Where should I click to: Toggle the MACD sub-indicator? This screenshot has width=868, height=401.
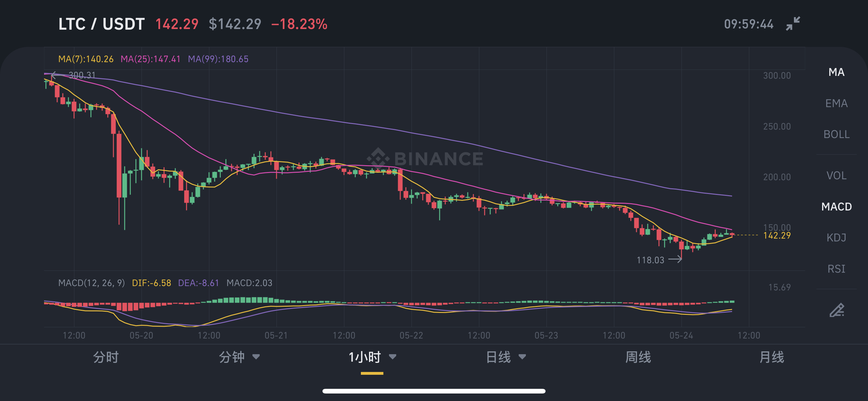point(836,206)
